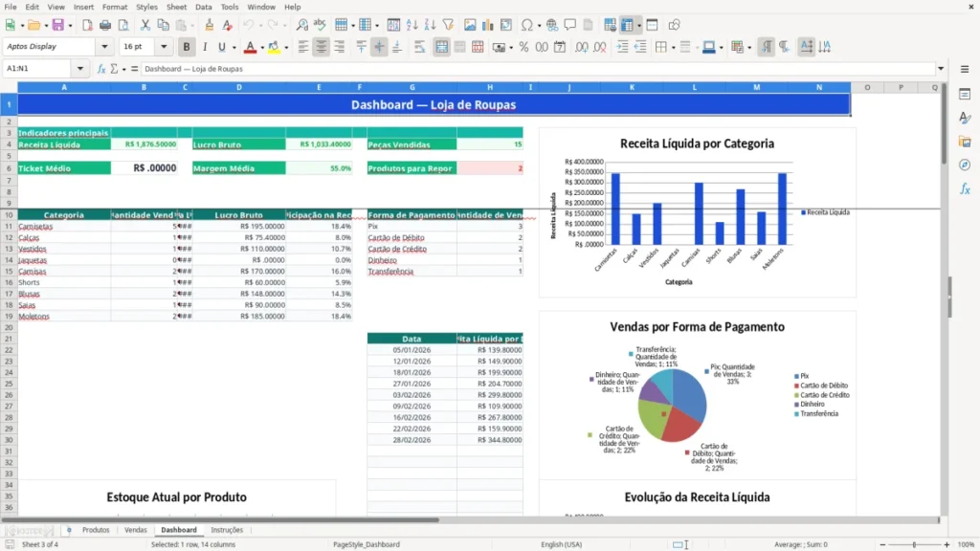Viewport: 980px width, 551px height.
Task: Open the font size dropdown
Action: pyautogui.click(x=164, y=46)
